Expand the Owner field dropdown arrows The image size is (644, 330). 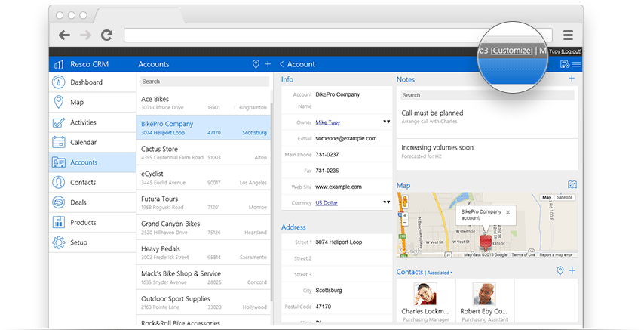[386, 122]
